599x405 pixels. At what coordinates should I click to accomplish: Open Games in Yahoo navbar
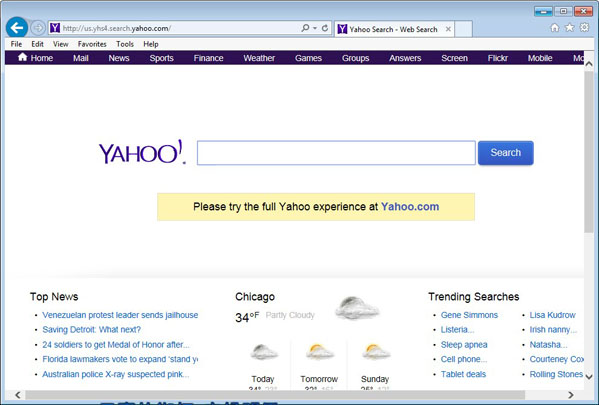(x=308, y=58)
